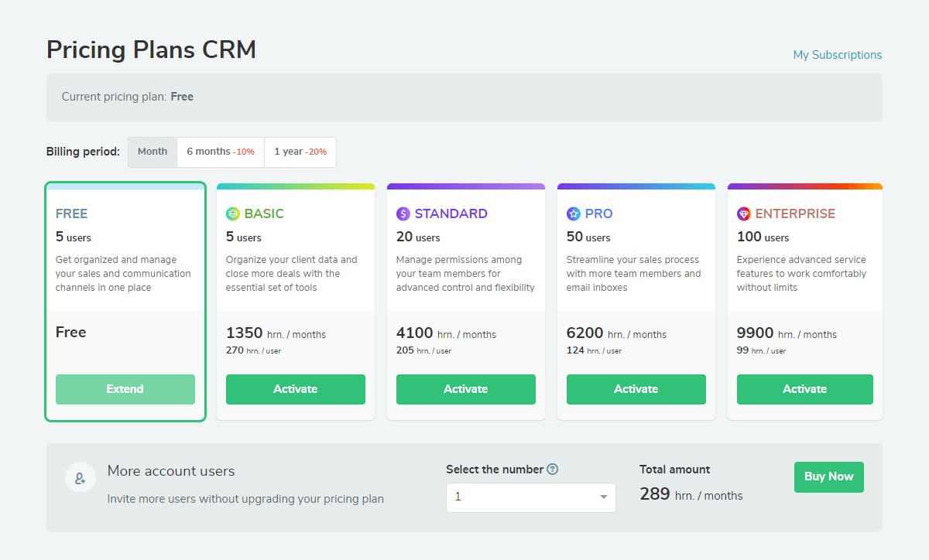Choose the 1 year -20% billing option
Image resolution: width=929 pixels, height=560 pixels.
tap(300, 152)
